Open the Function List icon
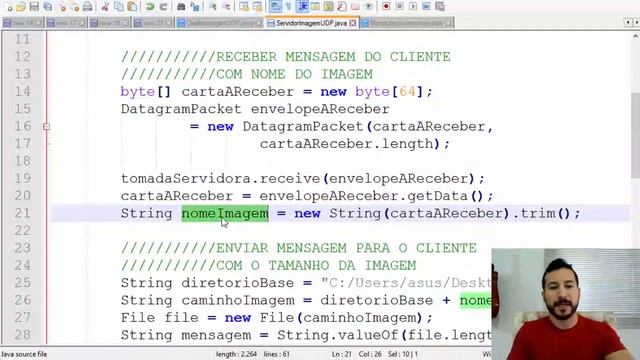Screen dimensions: 640x360 click(x=342, y=7)
